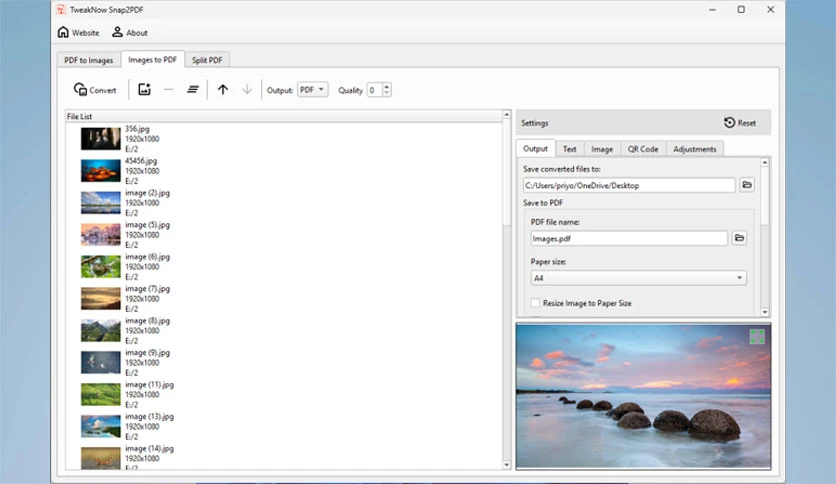Enable Resize Image to Paper Size
This screenshot has height=484, width=836.
535,303
